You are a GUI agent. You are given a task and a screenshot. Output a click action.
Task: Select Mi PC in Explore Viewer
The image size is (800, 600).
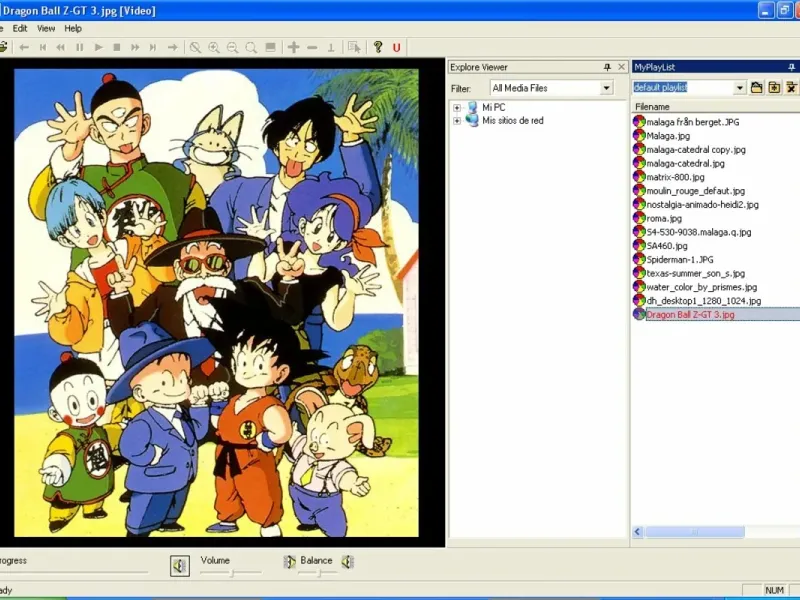pyautogui.click(x=494, y=107)
